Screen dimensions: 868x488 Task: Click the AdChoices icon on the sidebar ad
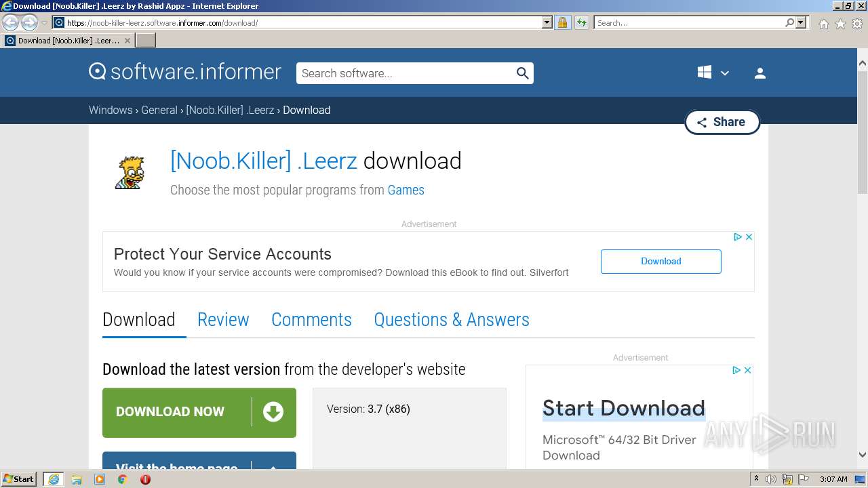pyautogui.click(x=736, y=370)
